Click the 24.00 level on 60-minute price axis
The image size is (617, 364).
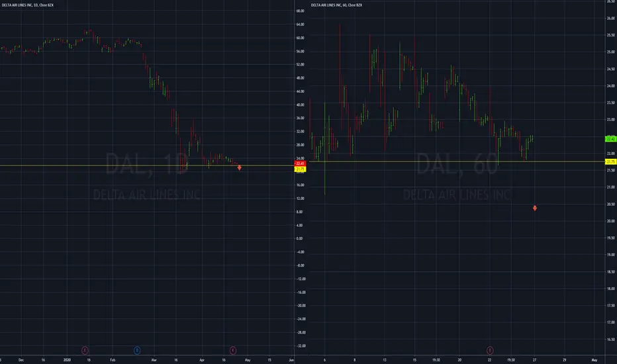(x=610, y=86)
